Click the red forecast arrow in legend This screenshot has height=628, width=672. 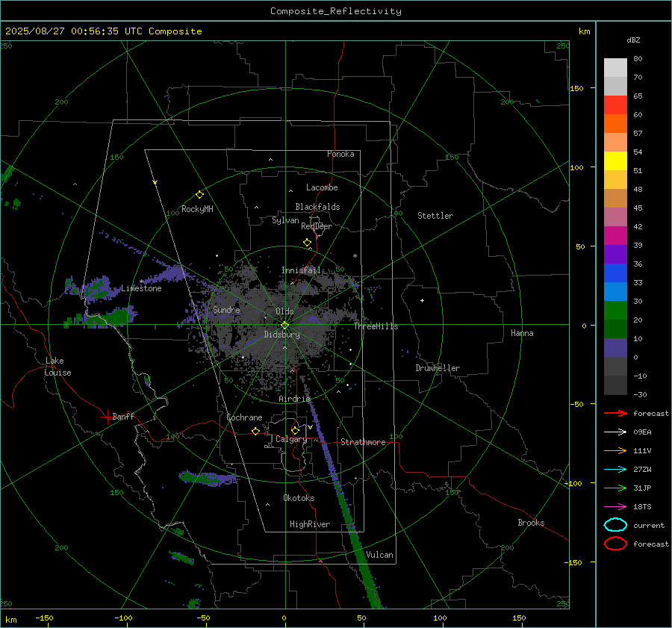click(615, 413)
